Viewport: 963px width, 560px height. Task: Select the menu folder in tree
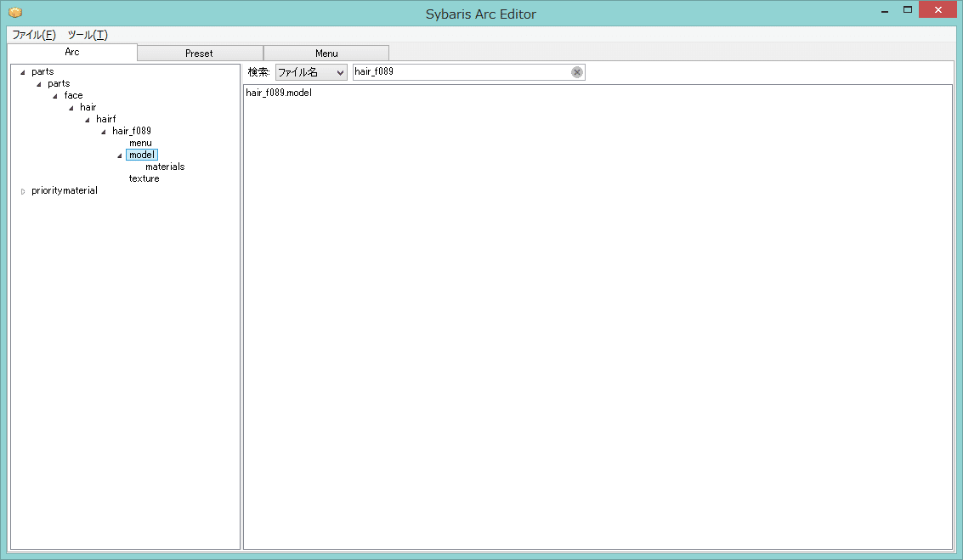tap(140, 143)
